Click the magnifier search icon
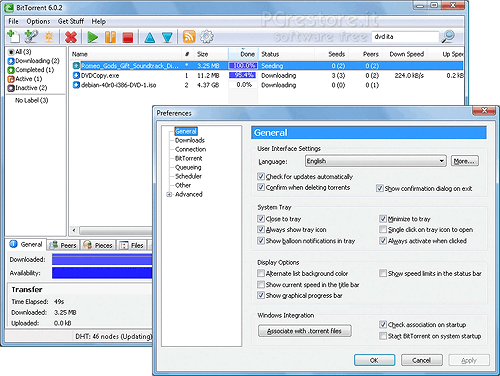Viewport: 500px width, 376px height. click(x=448, y=36)
